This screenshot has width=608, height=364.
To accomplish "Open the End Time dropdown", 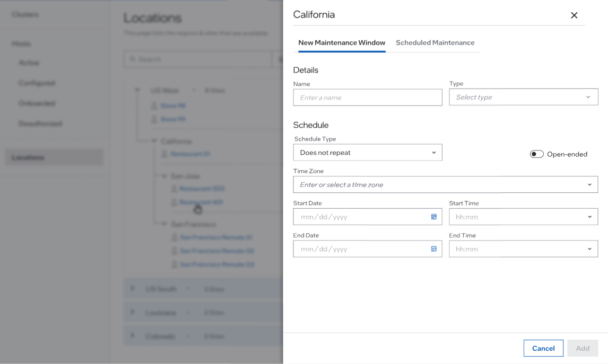I will click(x=523, y=249).
